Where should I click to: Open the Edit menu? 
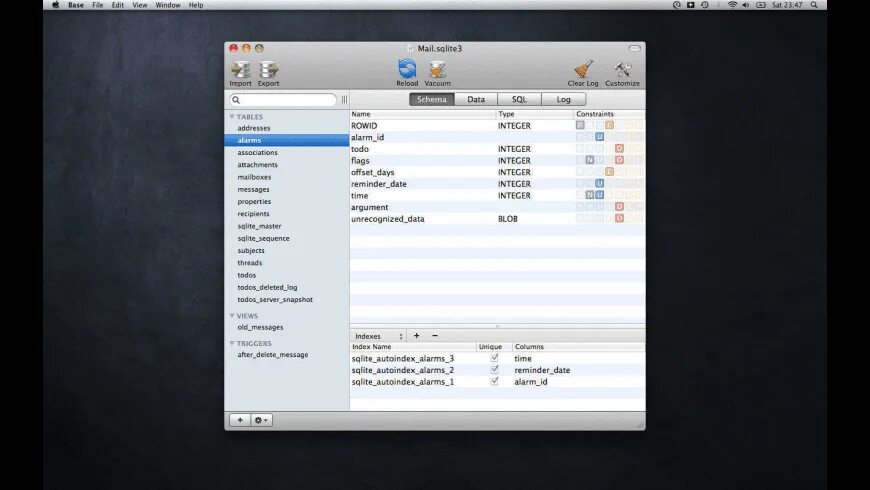pos(118,5)
